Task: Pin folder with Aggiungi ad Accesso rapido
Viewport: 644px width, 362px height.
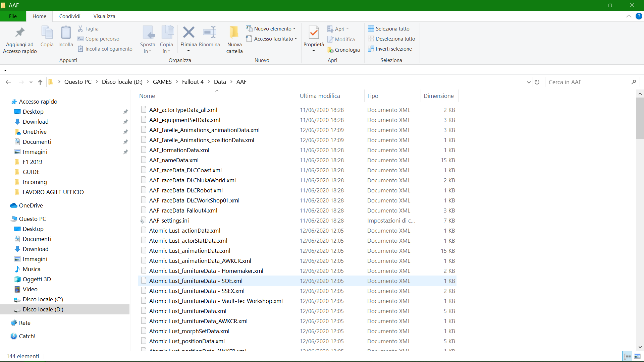Action: (20, 40)
